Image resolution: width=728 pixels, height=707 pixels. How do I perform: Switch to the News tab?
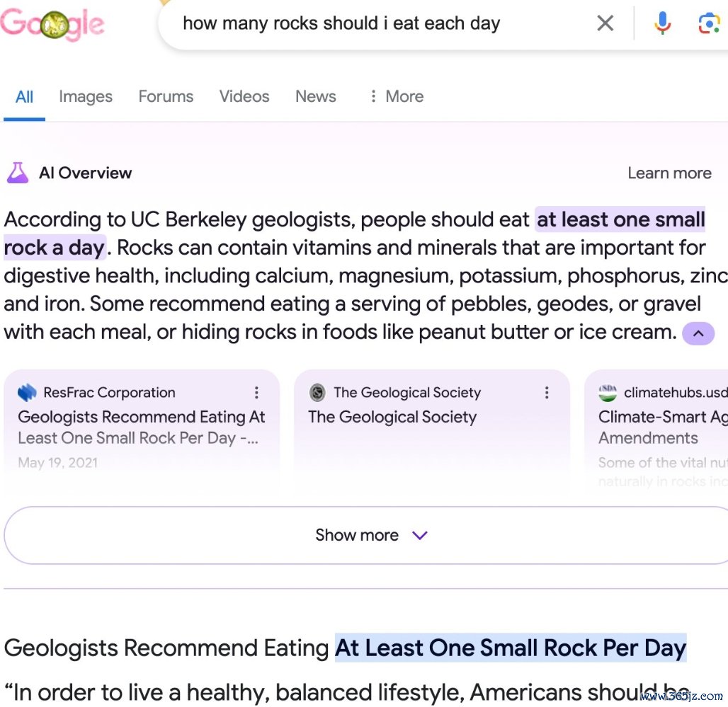tap(316, 96)
